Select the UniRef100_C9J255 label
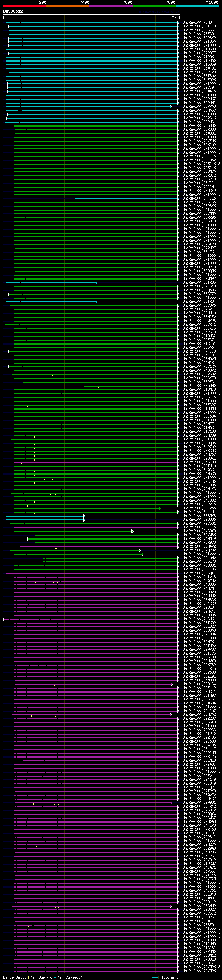The image size is (222, 980). [199, 508]
